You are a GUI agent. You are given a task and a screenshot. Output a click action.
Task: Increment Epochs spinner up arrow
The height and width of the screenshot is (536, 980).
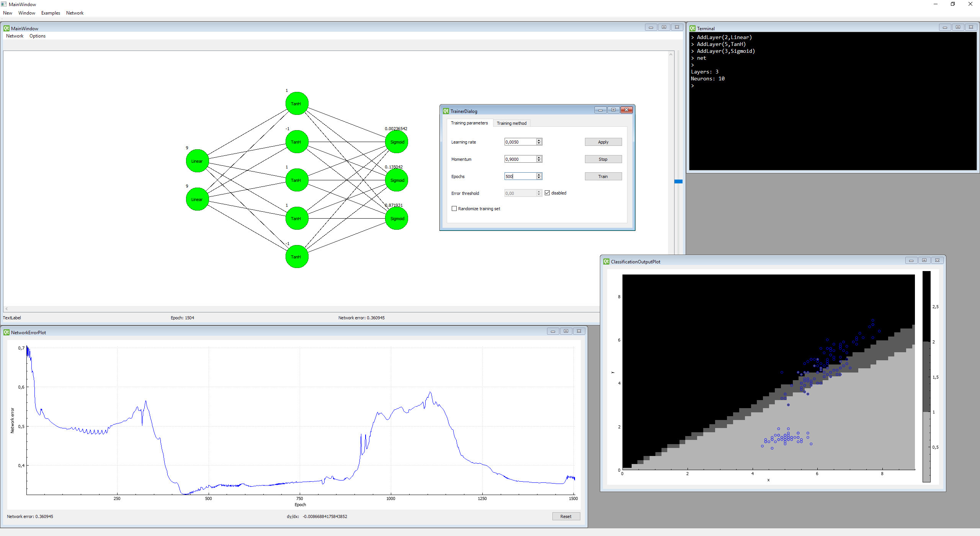click(x=539, y=175)
